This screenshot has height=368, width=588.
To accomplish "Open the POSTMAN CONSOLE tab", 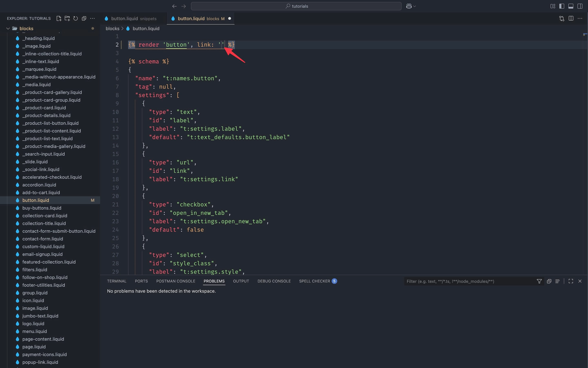I will point(176,281).
